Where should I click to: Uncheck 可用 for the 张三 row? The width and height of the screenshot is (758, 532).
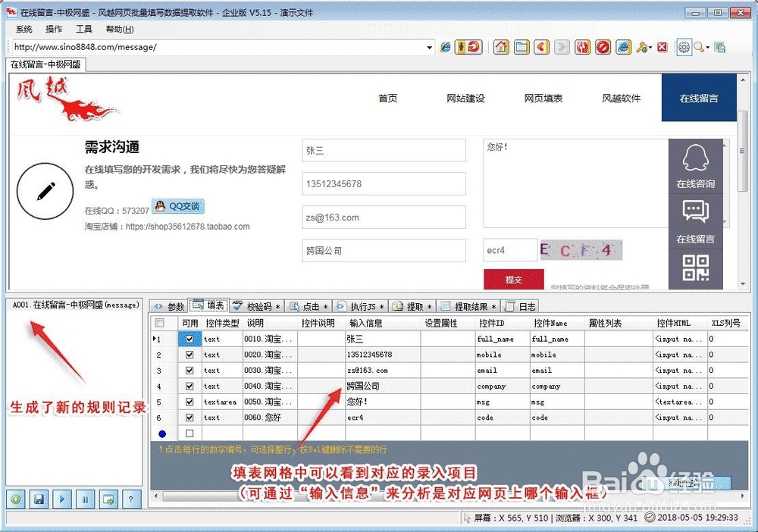pyautogui.click(x=189, y=339)
